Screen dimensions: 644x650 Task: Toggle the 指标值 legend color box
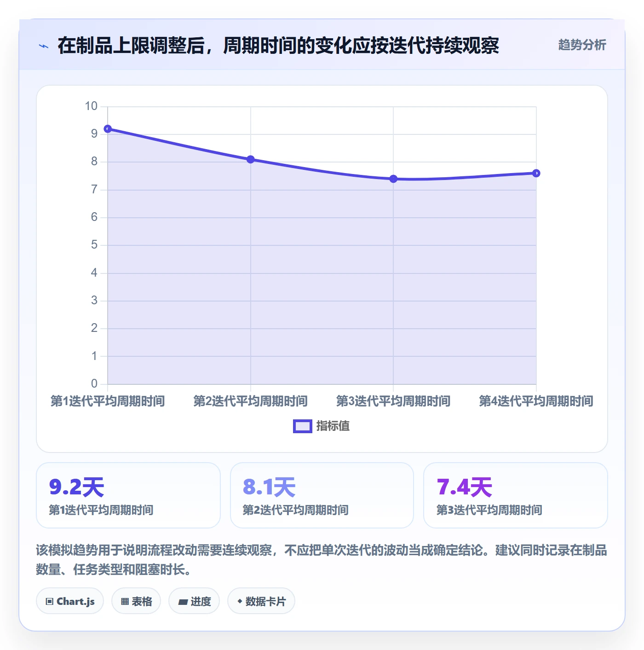pyautogui.click(x=303, y=426)
